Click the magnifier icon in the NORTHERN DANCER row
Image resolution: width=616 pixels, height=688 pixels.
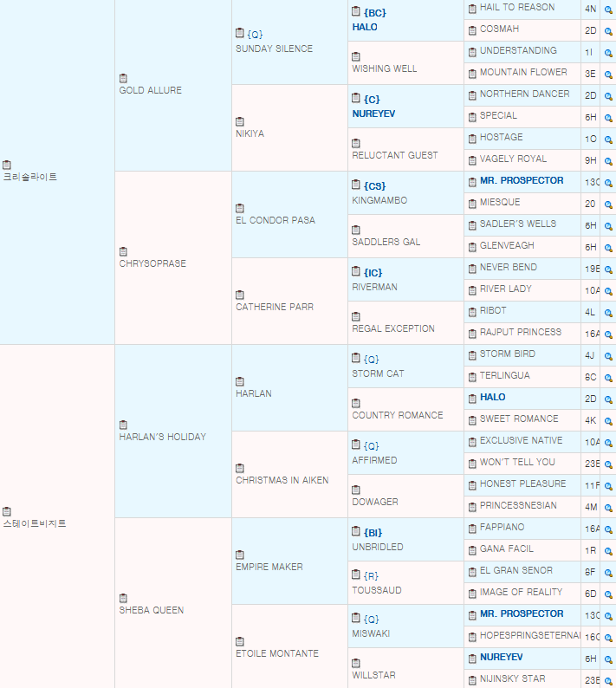pyautogui.click(x=608, y=94)
